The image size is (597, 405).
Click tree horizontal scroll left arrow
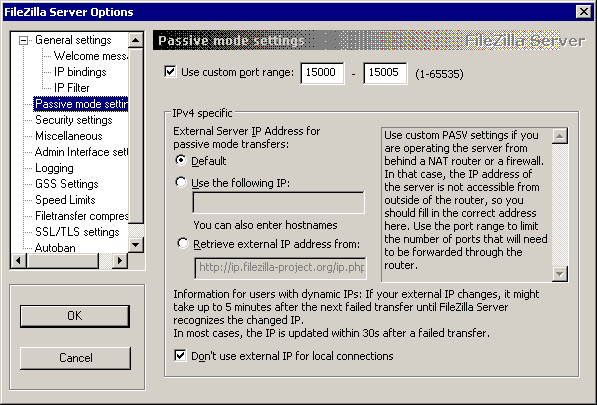point(19,260)
